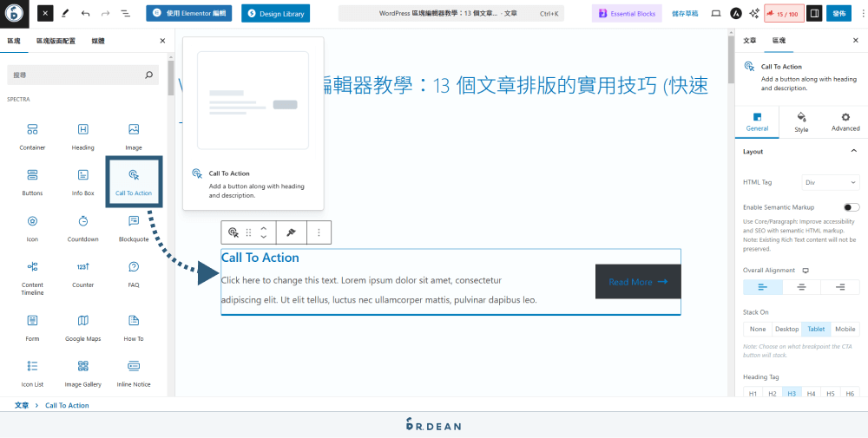Insert the Google Maps block

(83, 328)
